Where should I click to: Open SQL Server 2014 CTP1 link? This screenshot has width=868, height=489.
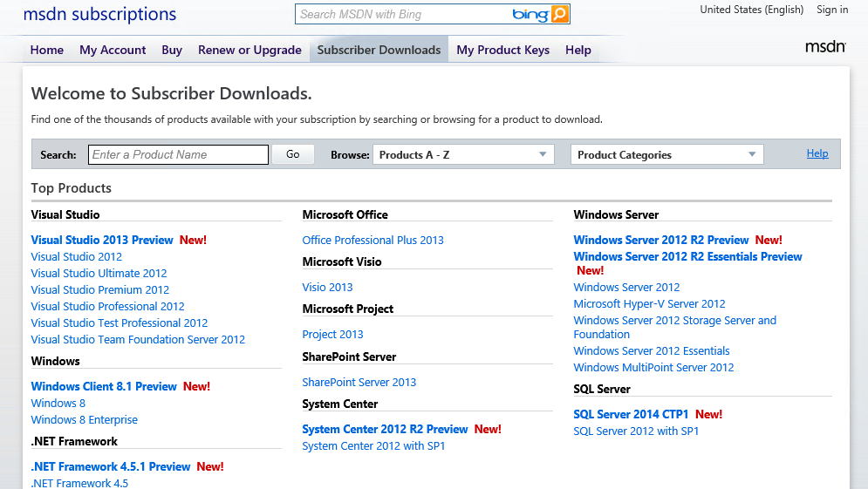[x=631, y=414]
